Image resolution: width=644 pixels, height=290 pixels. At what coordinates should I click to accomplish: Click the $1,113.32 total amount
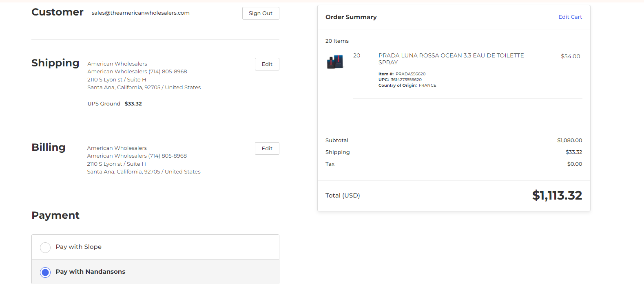pyautogui.click(x=557, y=195)
